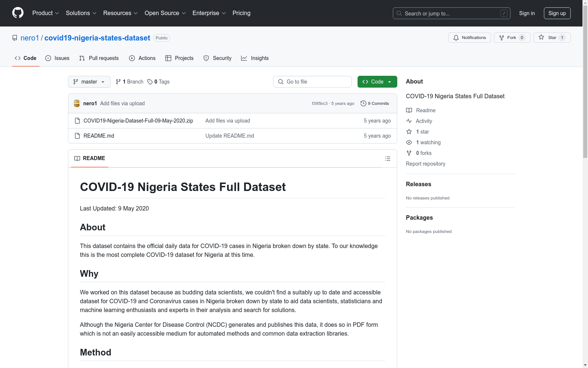
Task: Click the repository icon beside nero1
Action: point(15,38)
